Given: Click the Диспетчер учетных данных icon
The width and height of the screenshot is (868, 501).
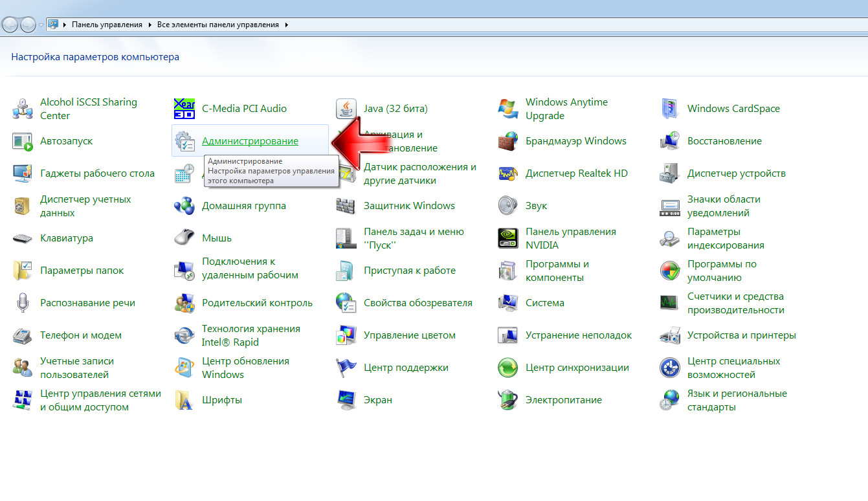Looking at the screenshot, I should 23,206.
